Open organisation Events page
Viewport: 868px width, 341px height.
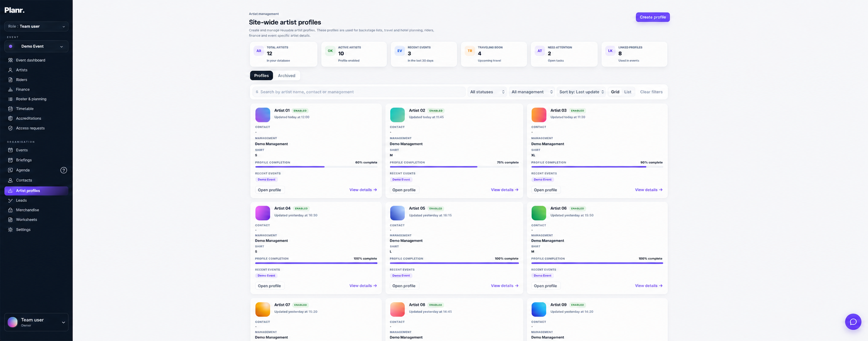(x=36, y=150)
